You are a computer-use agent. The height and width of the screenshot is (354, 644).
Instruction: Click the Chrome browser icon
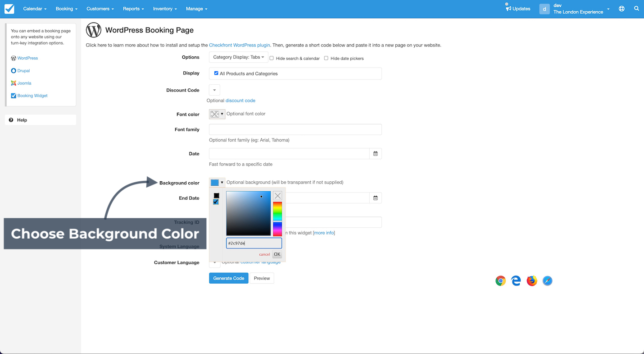pyautogui.click(x=500, y=281)
